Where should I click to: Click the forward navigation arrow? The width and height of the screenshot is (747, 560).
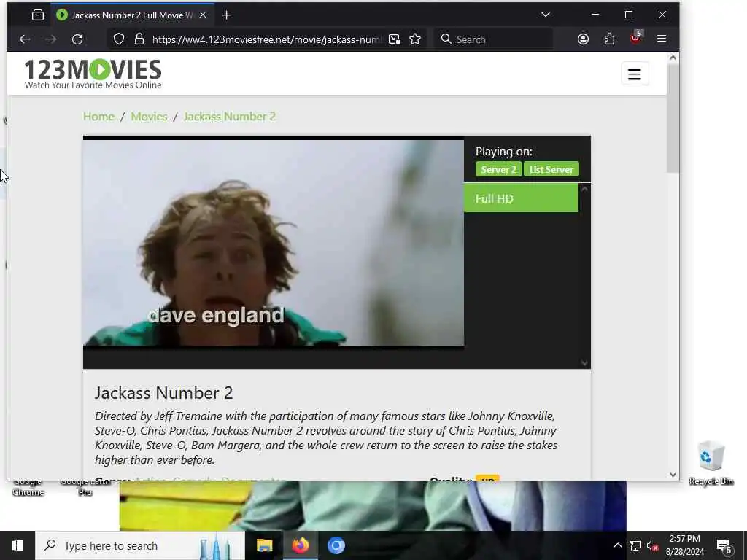pyautogui.click(x=50, y=39)
